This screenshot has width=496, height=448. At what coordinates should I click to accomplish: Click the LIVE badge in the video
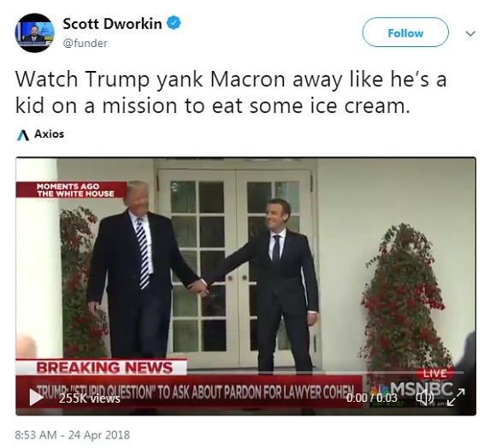pos(434,374)
